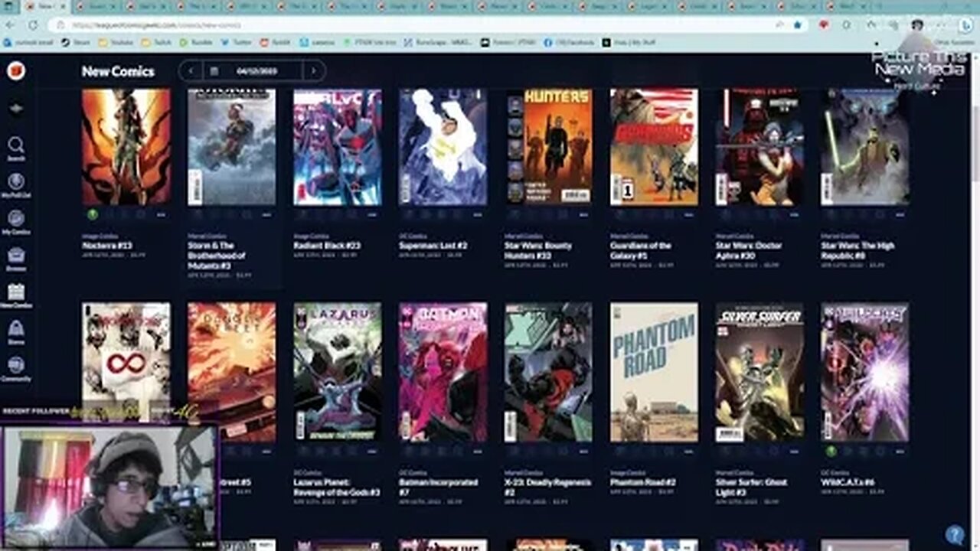Screen dimensions: 980x551
Task: Open the Twitch bookmark folder
Action: click(157, 43)
